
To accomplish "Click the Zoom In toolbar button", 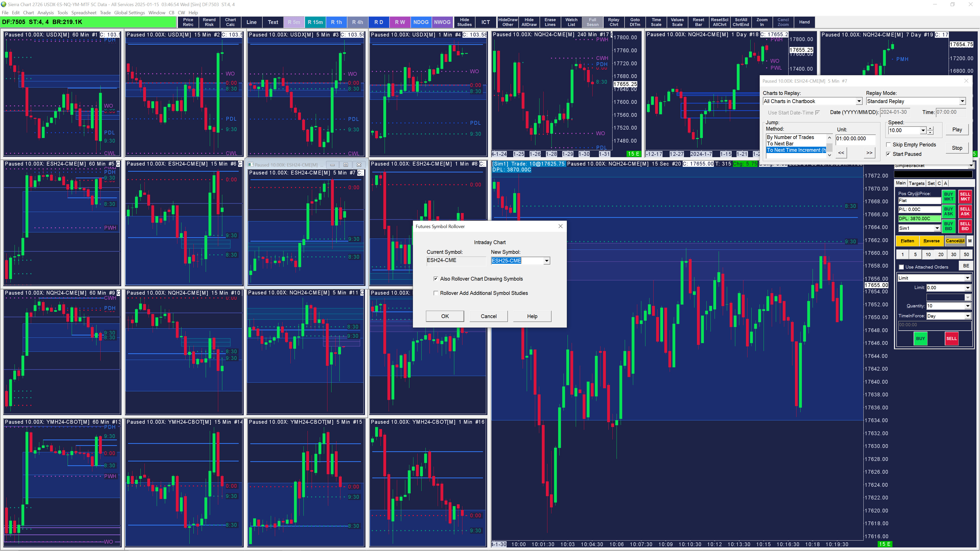I will coord(762,22).
